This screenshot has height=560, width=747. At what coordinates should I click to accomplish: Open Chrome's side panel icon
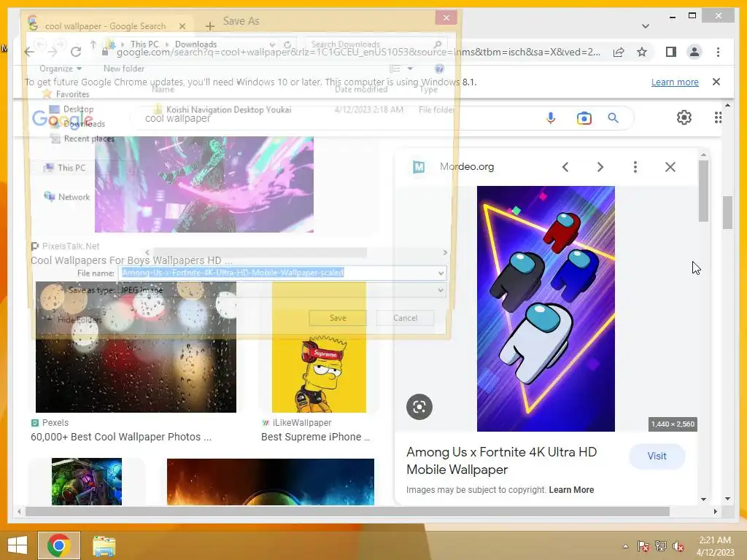click(x=671, y=52)
